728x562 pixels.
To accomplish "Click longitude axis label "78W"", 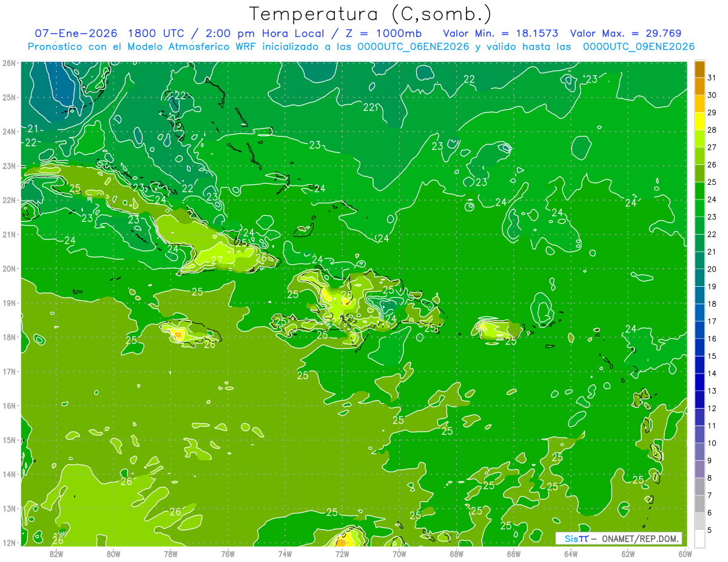I will [170, 554].
